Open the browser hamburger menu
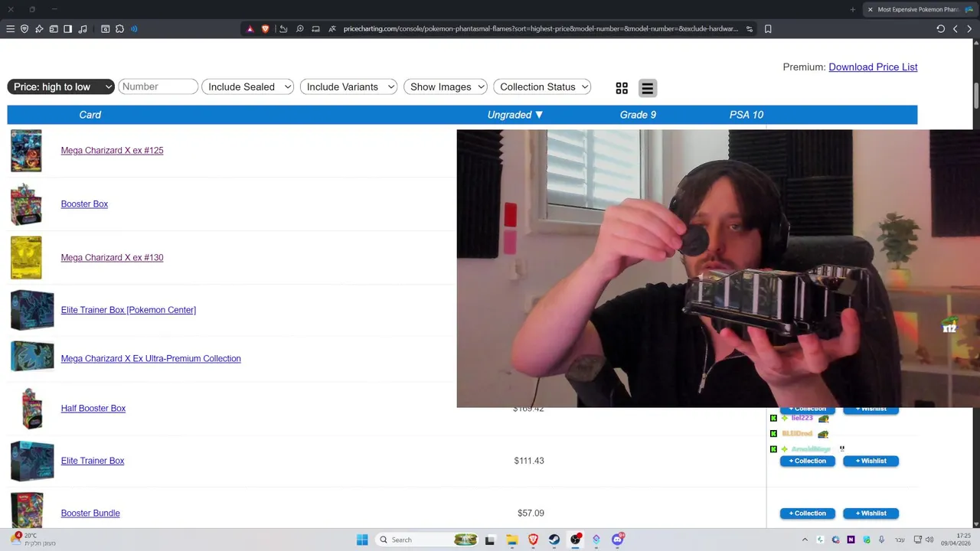This screenshot has height=551, width=980. [10, 29]
